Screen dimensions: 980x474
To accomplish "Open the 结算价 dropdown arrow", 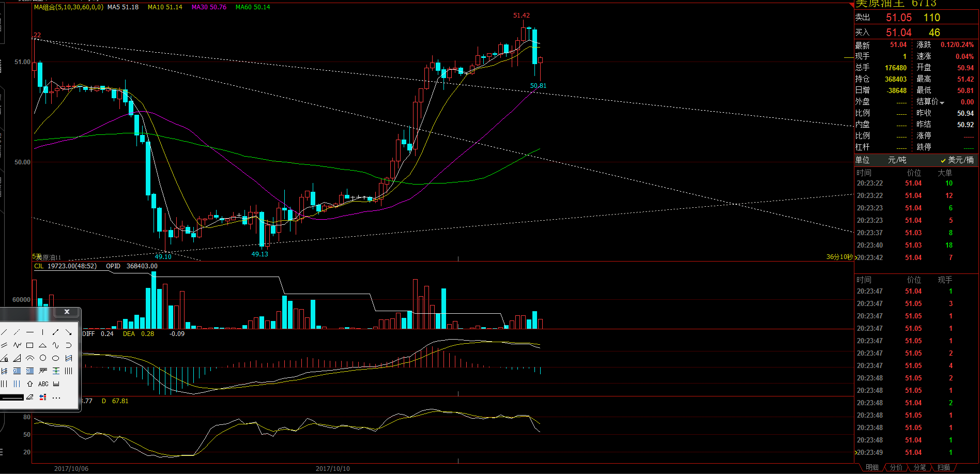I will coord(942,103).
